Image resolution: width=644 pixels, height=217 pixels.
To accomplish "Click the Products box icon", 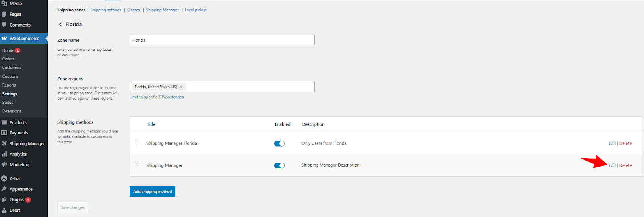I will [x=4, y=122].
